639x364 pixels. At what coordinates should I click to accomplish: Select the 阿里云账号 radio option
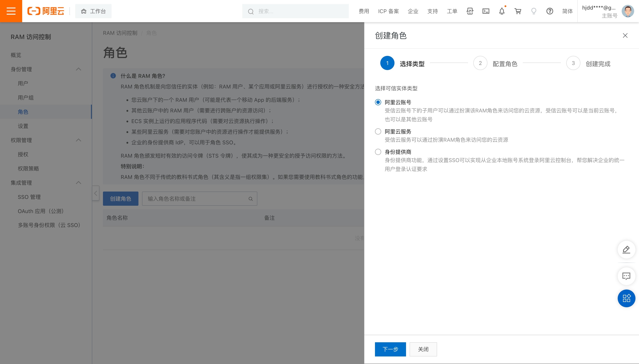pos(378,102)
